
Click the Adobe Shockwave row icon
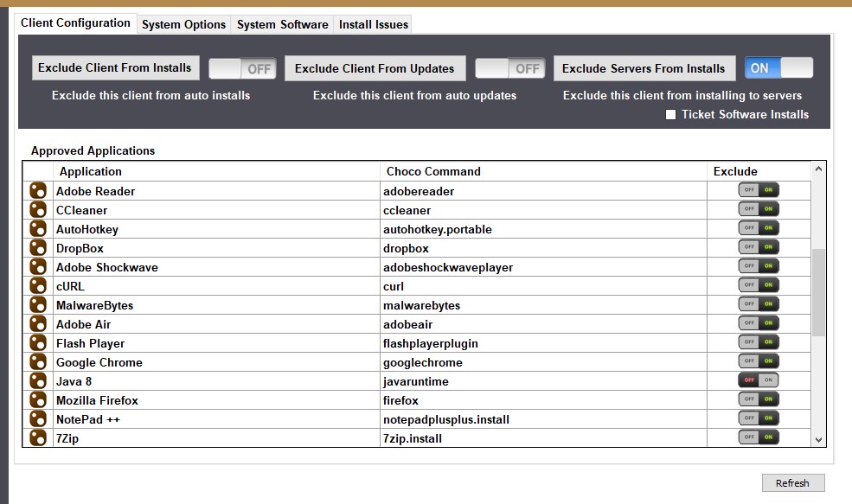coord(38,266)
